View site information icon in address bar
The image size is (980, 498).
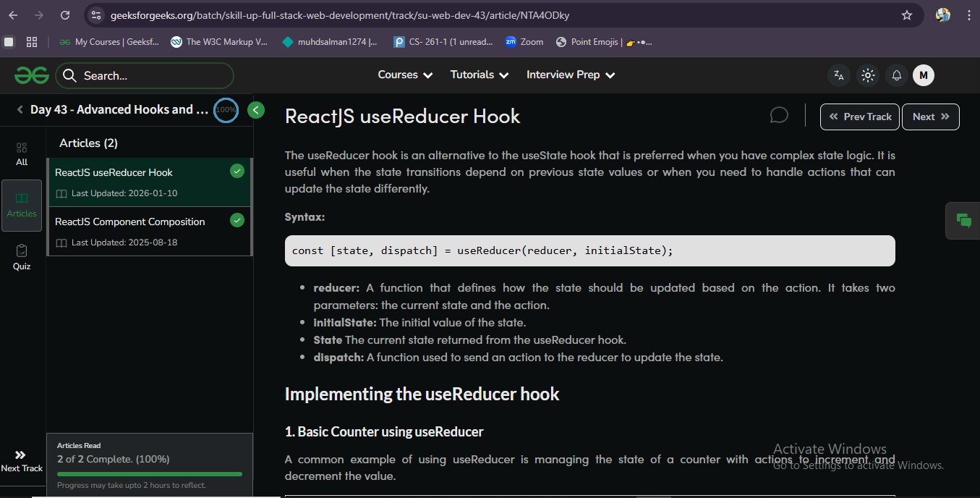pyautogui.click(x=96, y=15)
